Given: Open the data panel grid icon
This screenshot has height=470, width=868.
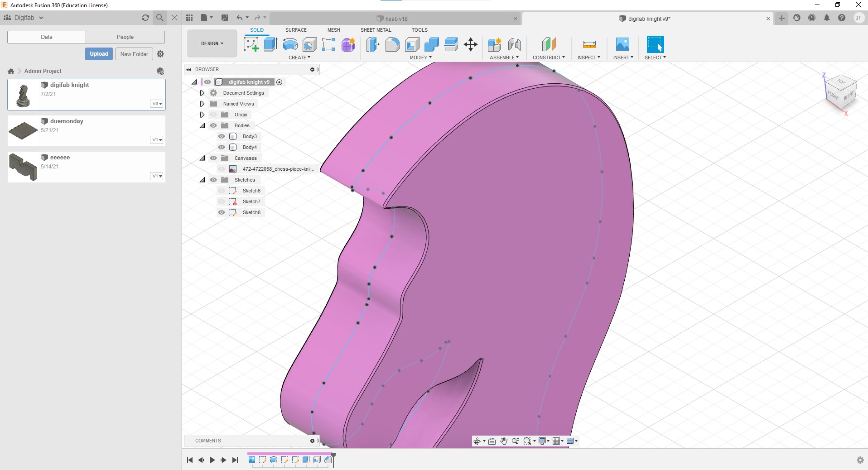Looking at the screenshot, I should pos(189,18).
